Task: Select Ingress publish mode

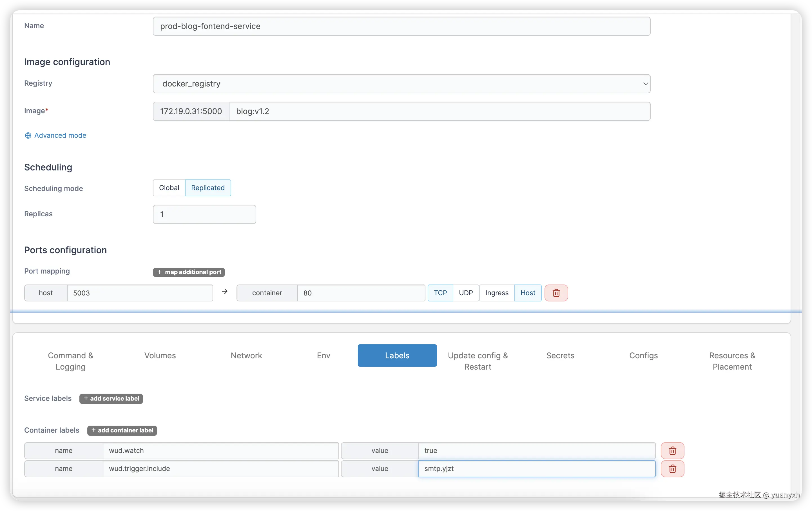Action: [496, 293]
